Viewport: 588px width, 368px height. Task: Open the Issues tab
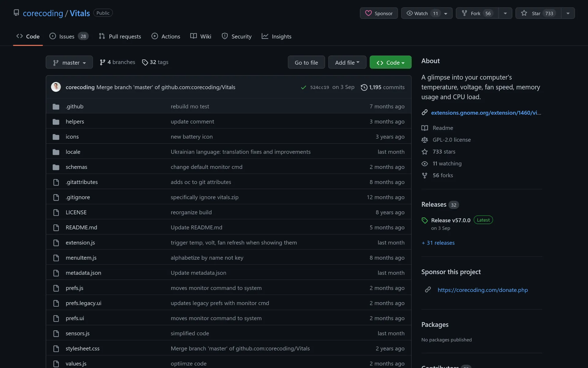[69, 36]
